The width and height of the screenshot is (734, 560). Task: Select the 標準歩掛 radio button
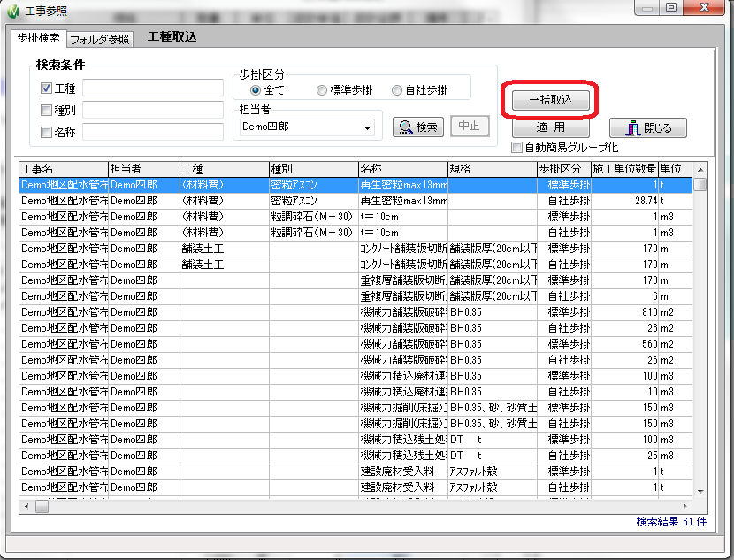point(321,90)
